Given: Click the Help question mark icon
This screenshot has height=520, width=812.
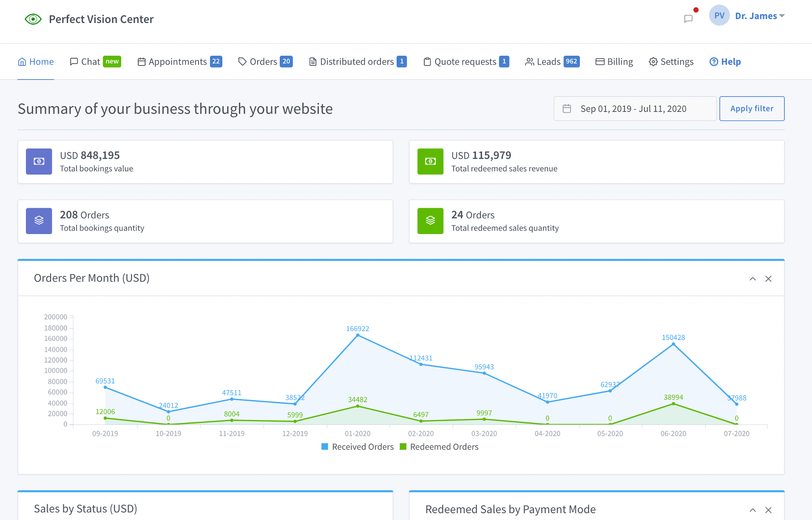Looking at the screenshot, I should 714,62.
